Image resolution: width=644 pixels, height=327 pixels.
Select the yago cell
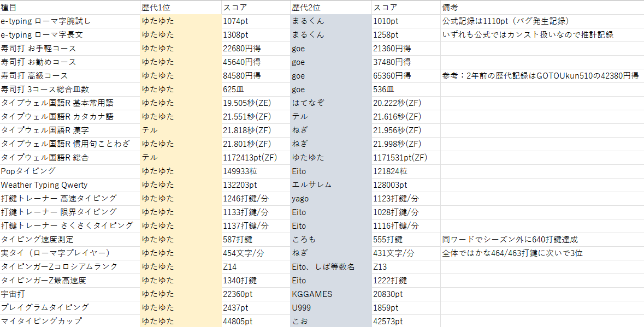point(330,199)
